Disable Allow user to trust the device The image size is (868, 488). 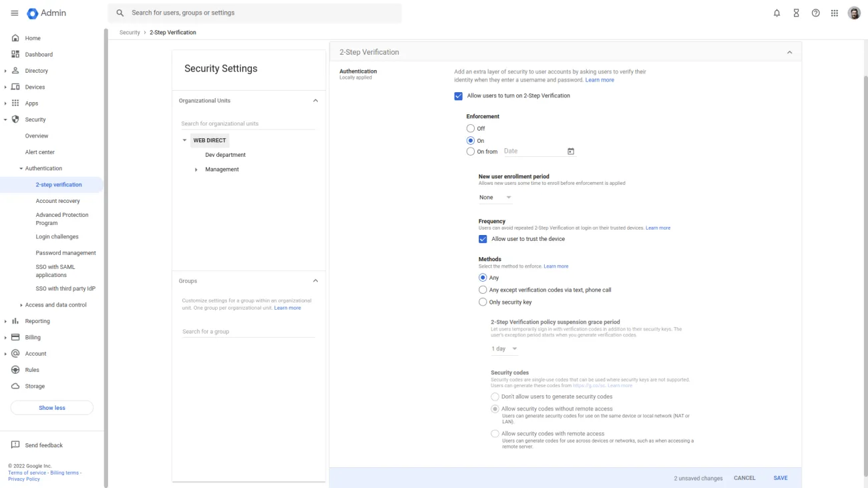483,238
